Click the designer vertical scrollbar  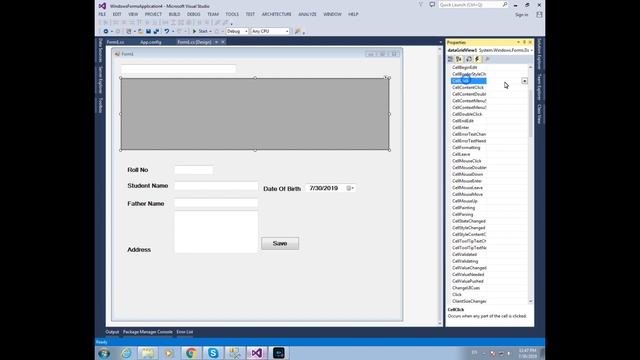tap(440, 186)
